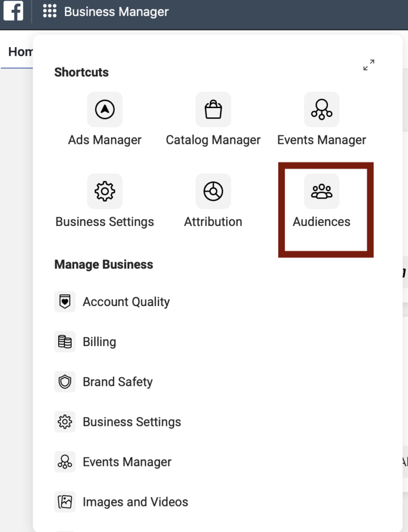Open the nine-dot apps grid menu
This screenshot has height=532, width=408.
tap(50, 11)
